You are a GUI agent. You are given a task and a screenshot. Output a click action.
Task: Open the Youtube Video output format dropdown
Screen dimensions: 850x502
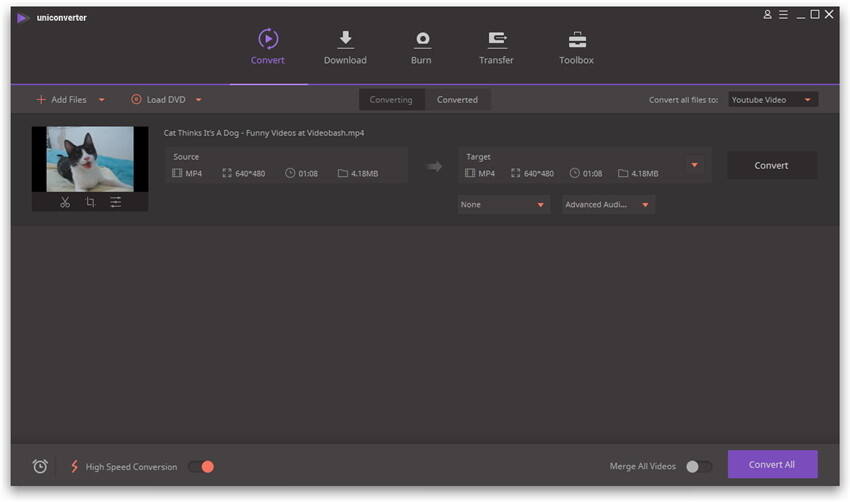[772, 100]
